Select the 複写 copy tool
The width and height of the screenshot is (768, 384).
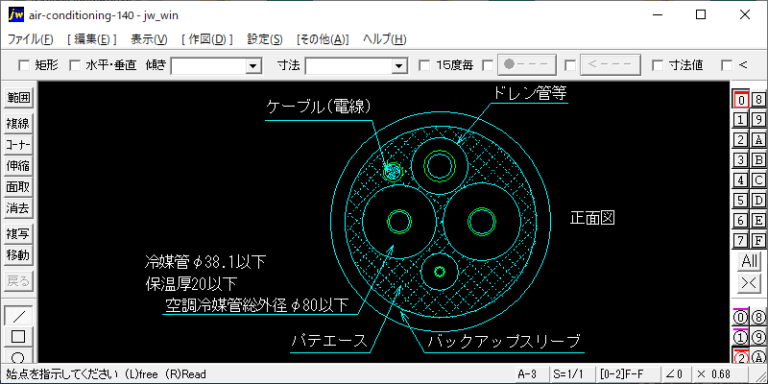pyautogui.click(x=19, y=234)
